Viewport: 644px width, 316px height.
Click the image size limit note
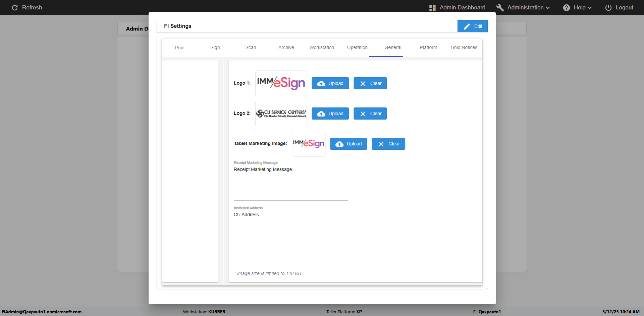pos(268,273)
